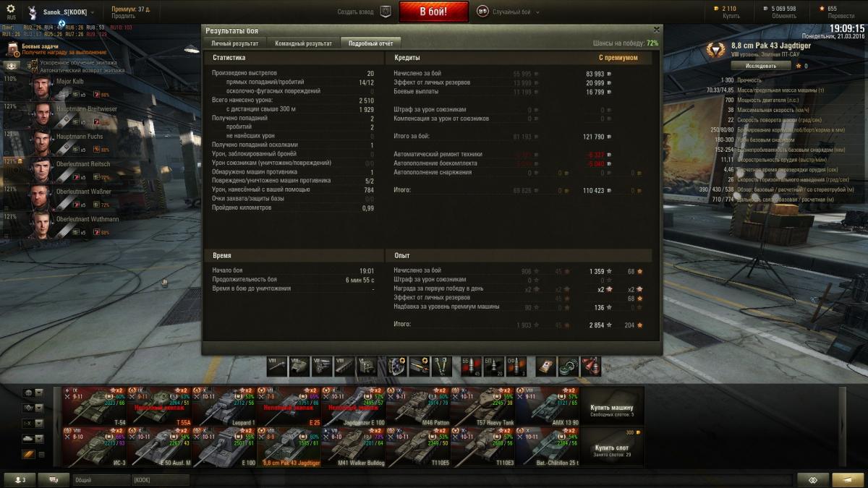Click Перевести under free experience
The height and width of the screenshot is (488, 868).
(841, 16)
